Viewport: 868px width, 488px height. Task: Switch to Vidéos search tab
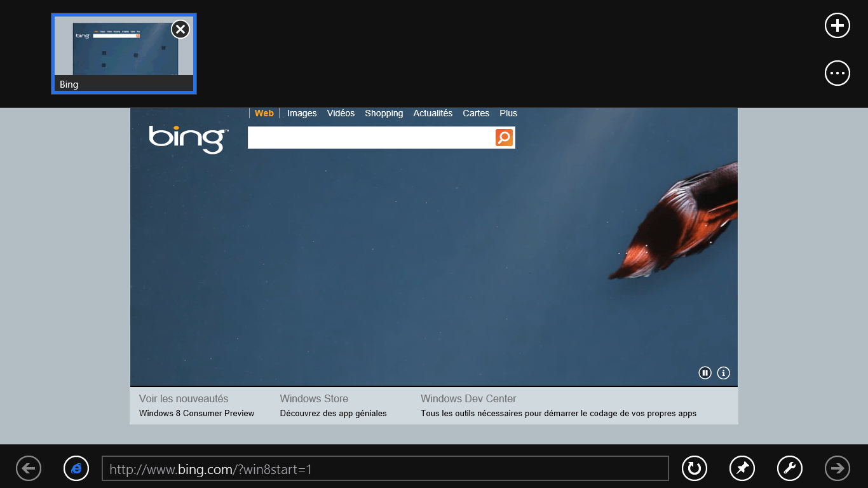pyautogui.click(x=341, y=113)
